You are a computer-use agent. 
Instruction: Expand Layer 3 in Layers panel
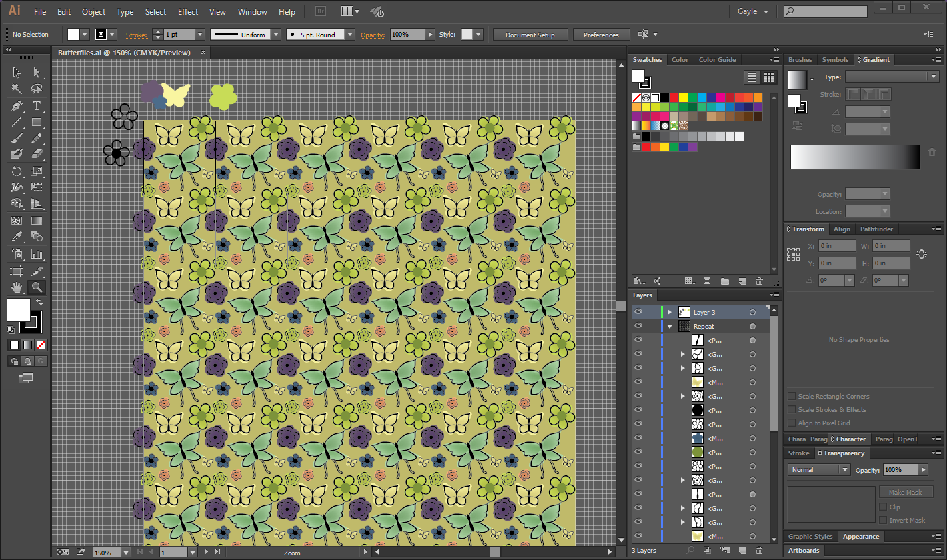[669, 312]
